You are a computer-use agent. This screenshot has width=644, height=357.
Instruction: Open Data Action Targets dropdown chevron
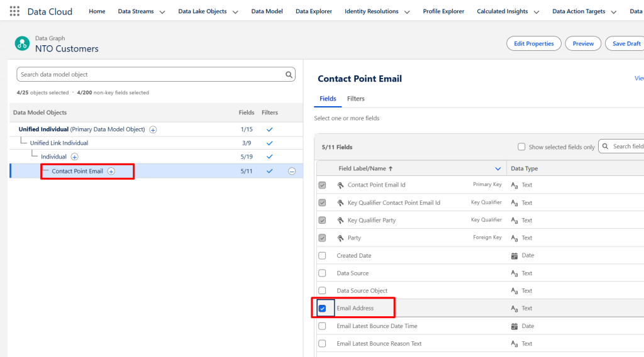click(x=614, y=12)
